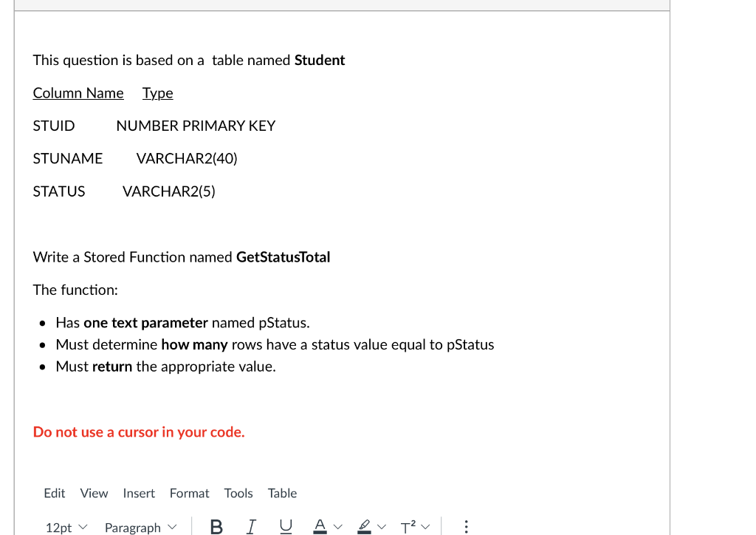Viewport: 756px width, 535px height.
Task: Open the Tools menu
Action: 238,493
